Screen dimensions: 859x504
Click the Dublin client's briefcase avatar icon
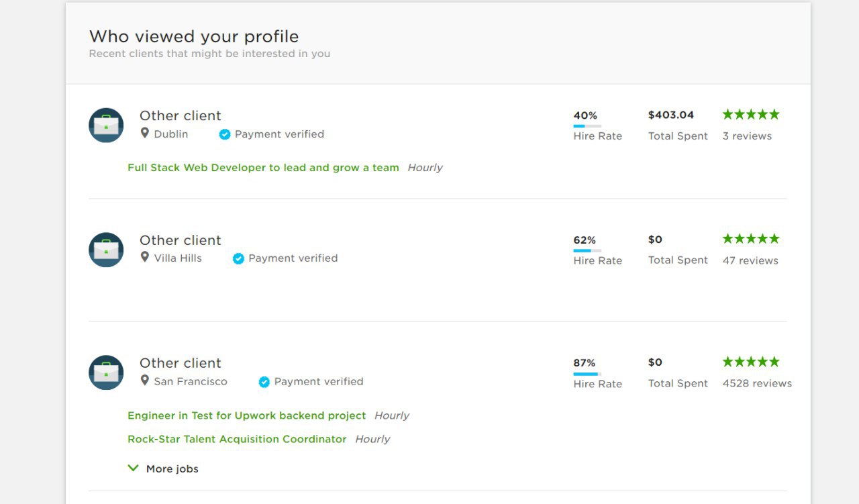click(106, 125)
